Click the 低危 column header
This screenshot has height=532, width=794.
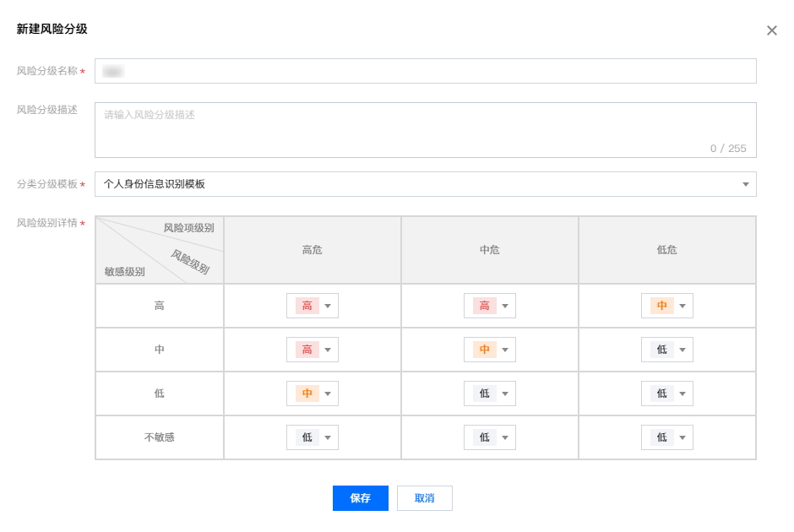666,250
